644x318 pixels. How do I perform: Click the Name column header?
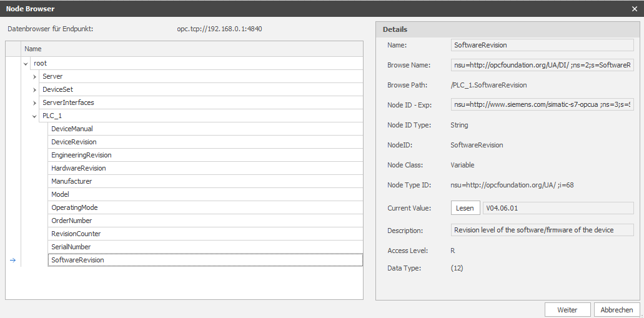192,49
